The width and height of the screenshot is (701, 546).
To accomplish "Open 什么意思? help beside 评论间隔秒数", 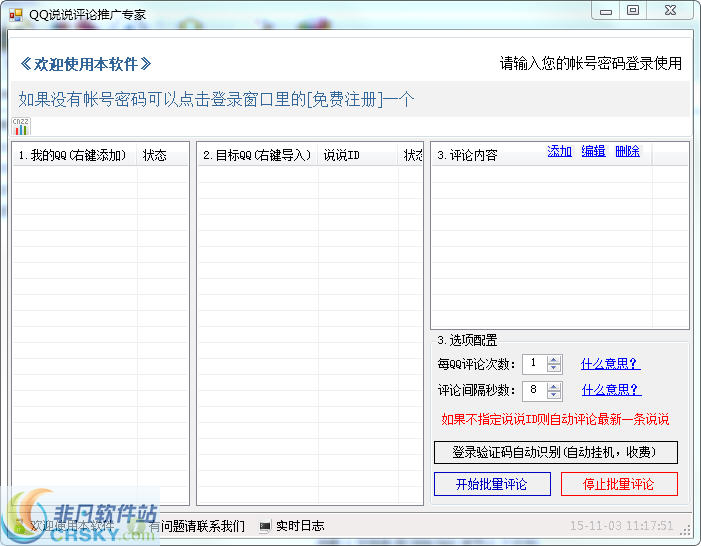I will coord(611,390).
